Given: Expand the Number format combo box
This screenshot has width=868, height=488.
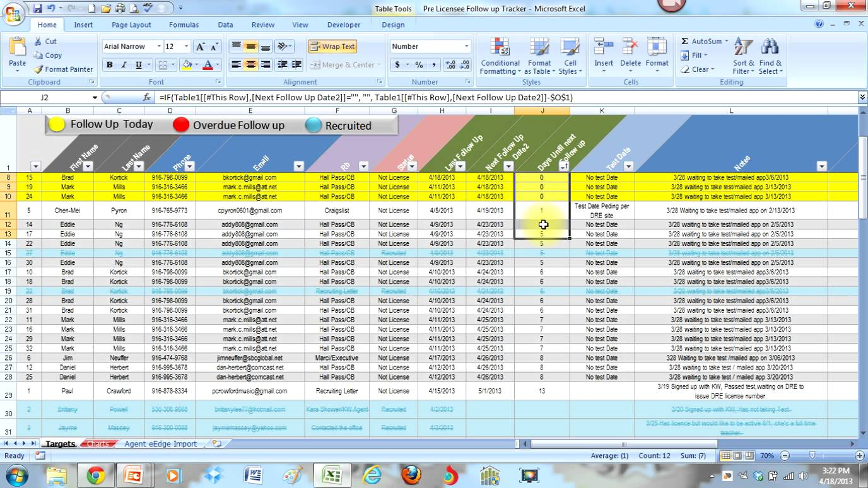Looking at the screenshot, I should (467, 47).
